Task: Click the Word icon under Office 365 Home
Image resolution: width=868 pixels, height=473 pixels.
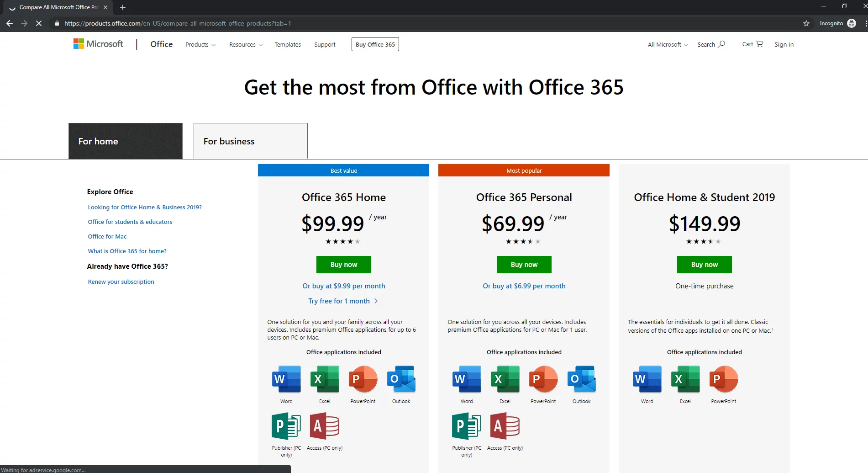Action: 286,379
